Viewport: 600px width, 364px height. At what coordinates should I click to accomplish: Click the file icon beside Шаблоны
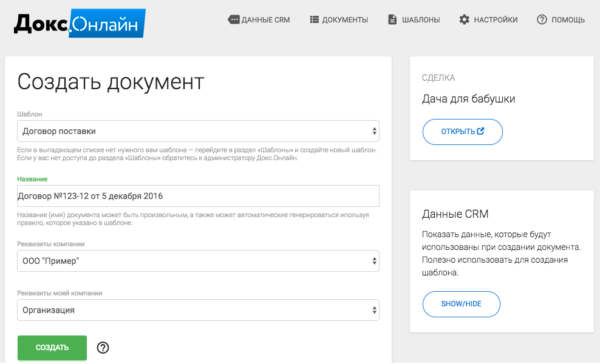coord(392,20)
